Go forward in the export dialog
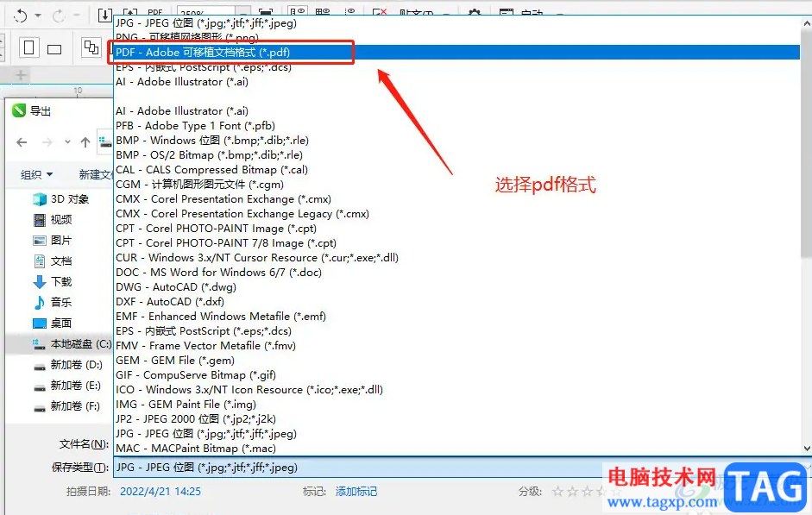812x515 pixels. click(x=47, y=142)
